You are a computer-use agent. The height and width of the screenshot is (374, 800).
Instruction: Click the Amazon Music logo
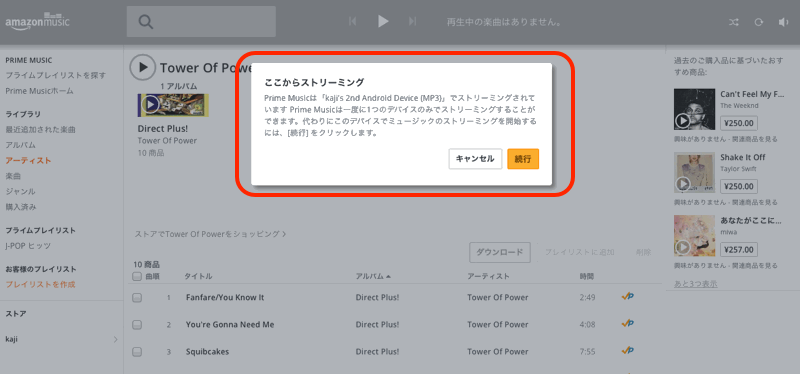pyautogui.click(x=37, y=22)
